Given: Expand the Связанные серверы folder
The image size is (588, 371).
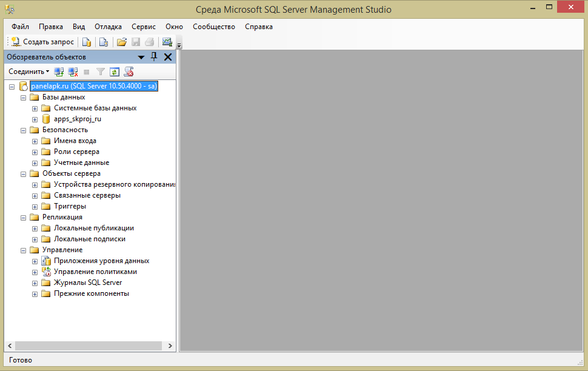Looking at the screenshot, I should click(x=35, y=196).
